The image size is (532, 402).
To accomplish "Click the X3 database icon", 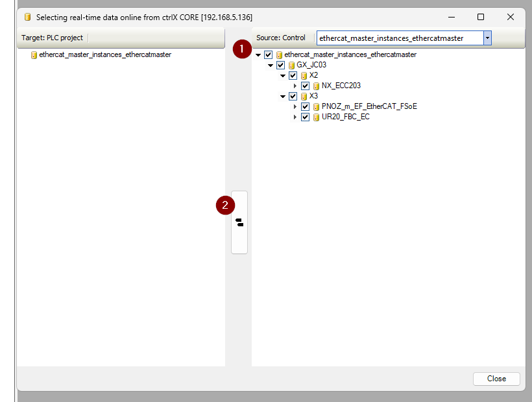I will coord(304,97).
